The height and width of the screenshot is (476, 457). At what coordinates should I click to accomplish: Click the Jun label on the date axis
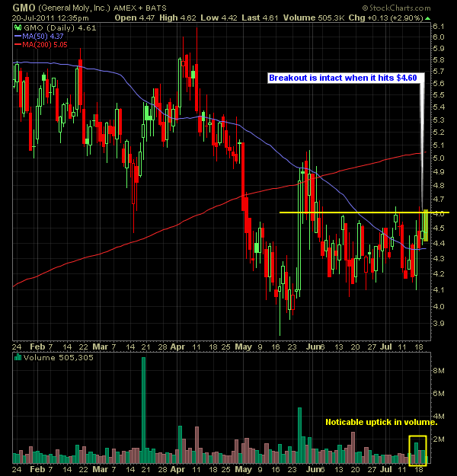pyautogui.click(x=312, y=345)
